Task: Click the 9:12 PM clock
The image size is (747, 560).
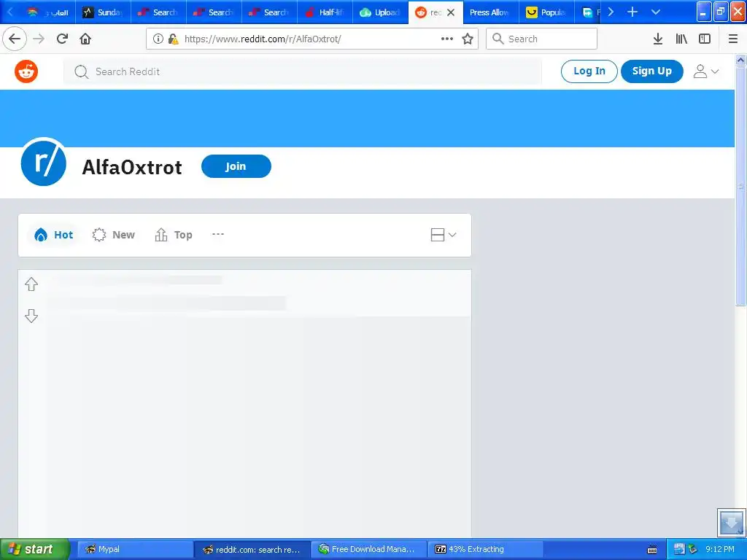Action: [x=720, y=549]
